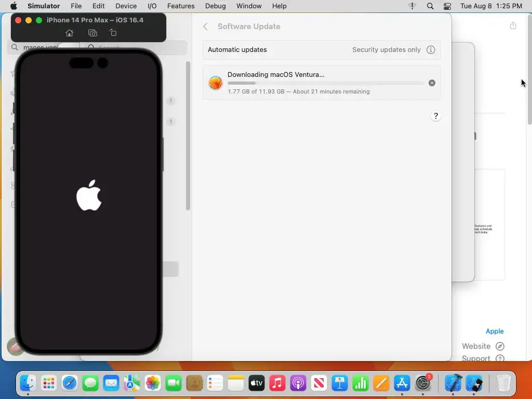Open the Debug menu
Image resolution: width=532 pixels, height=399 pixels.
(216, 6)
